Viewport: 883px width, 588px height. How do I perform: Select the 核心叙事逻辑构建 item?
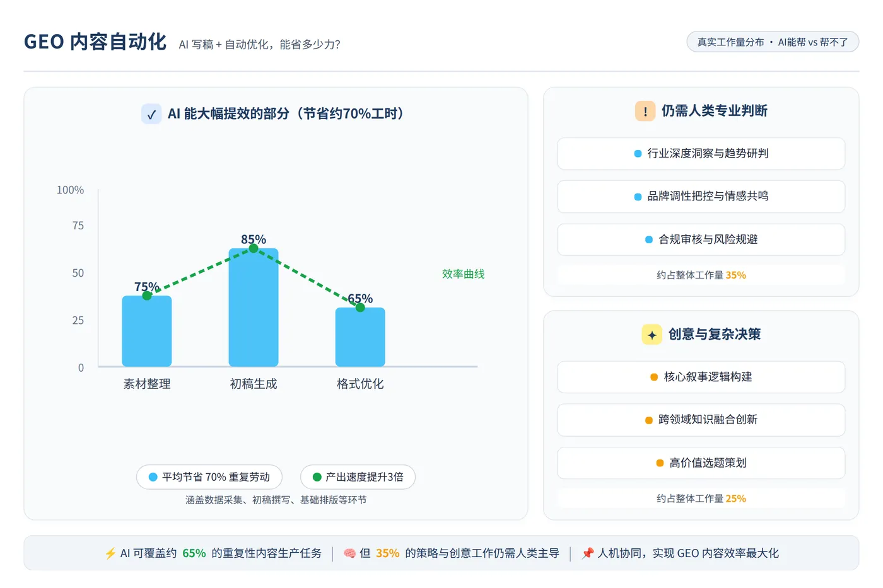click(x=701, y=377)
